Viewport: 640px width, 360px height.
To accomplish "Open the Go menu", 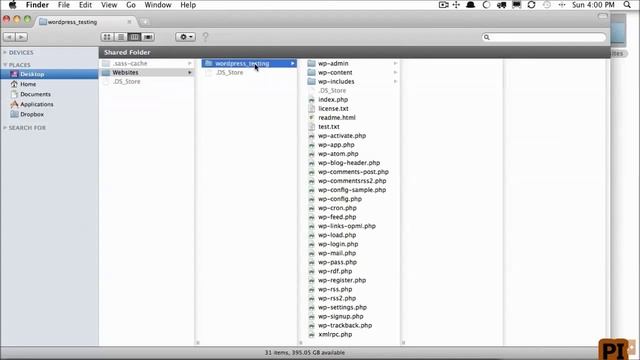I will pos(131,5).
